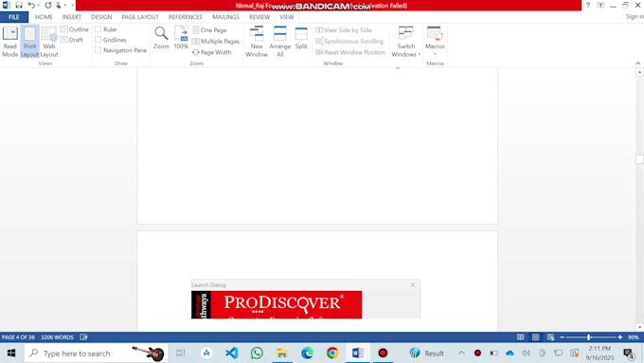
Task: Open Ribbon Display Options
Action: coord(600,6)
